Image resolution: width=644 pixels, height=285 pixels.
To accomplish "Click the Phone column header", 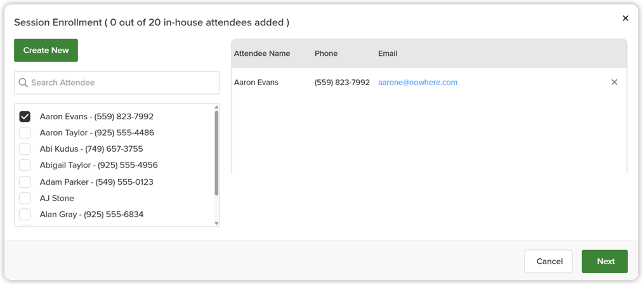I will 326,53.
